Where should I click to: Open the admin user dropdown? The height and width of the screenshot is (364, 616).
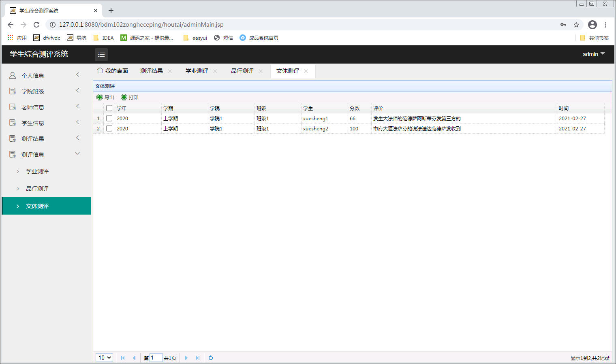tap(593, 54)
